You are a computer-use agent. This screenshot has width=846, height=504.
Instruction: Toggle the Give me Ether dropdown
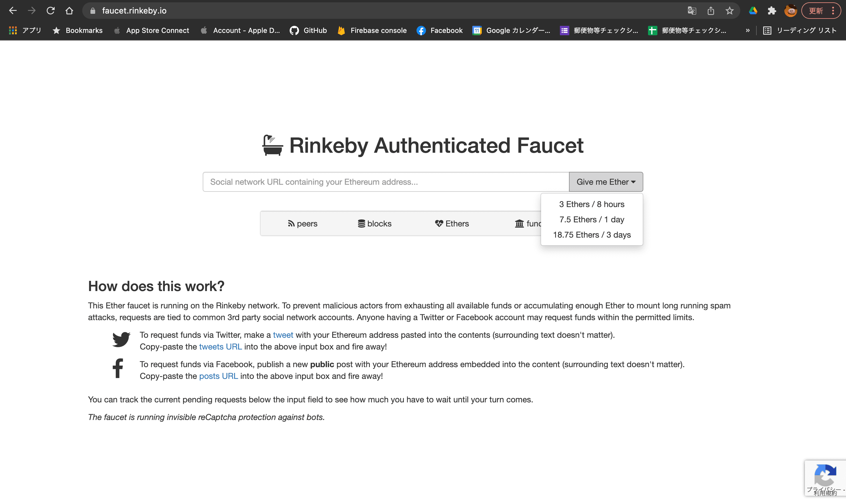click(x=606, y=182)
